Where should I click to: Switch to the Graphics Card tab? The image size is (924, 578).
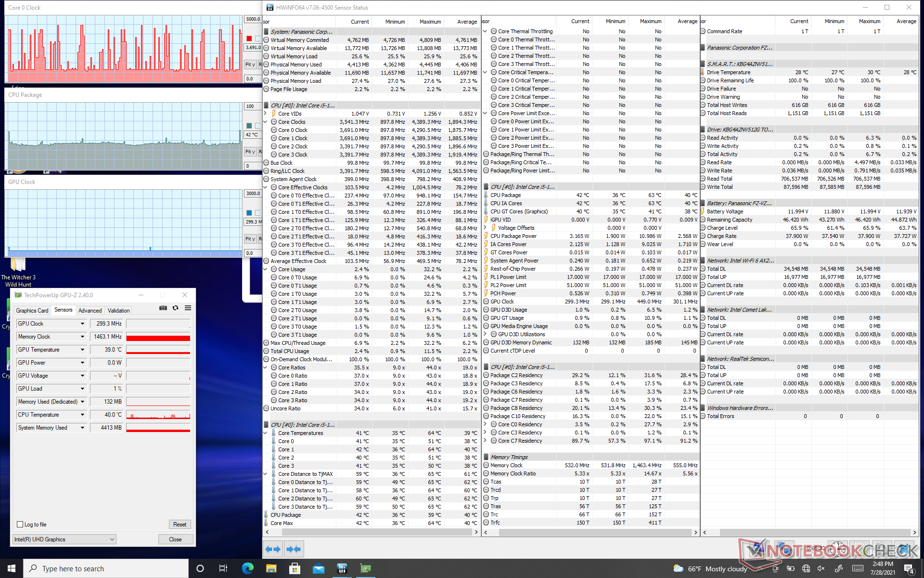tap(32, 311)
